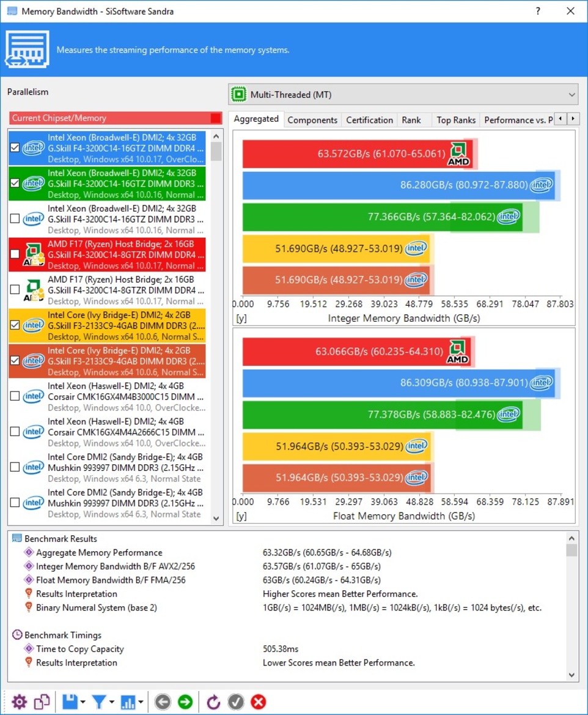Image resolution: width=588 pixels, height=715 pixels.
Task: Click the red X cancel icon
Action: pyautogui.click(x=259, y=702)
